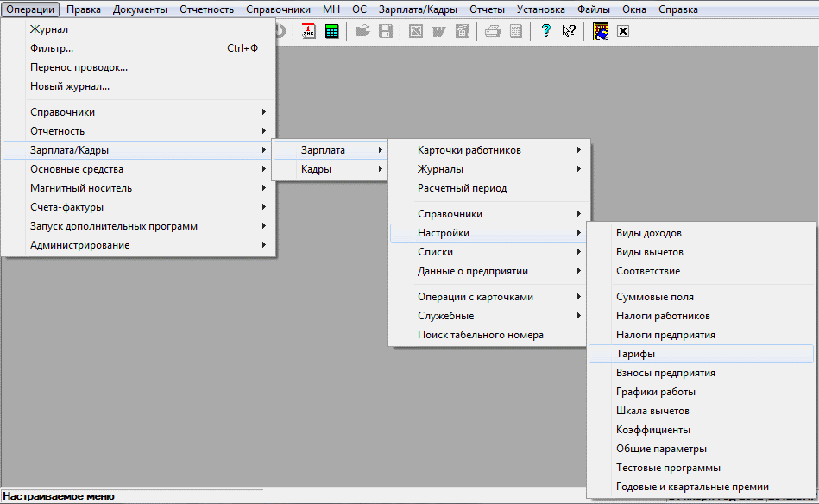Click the grayed open folder icon

(362, 31)
